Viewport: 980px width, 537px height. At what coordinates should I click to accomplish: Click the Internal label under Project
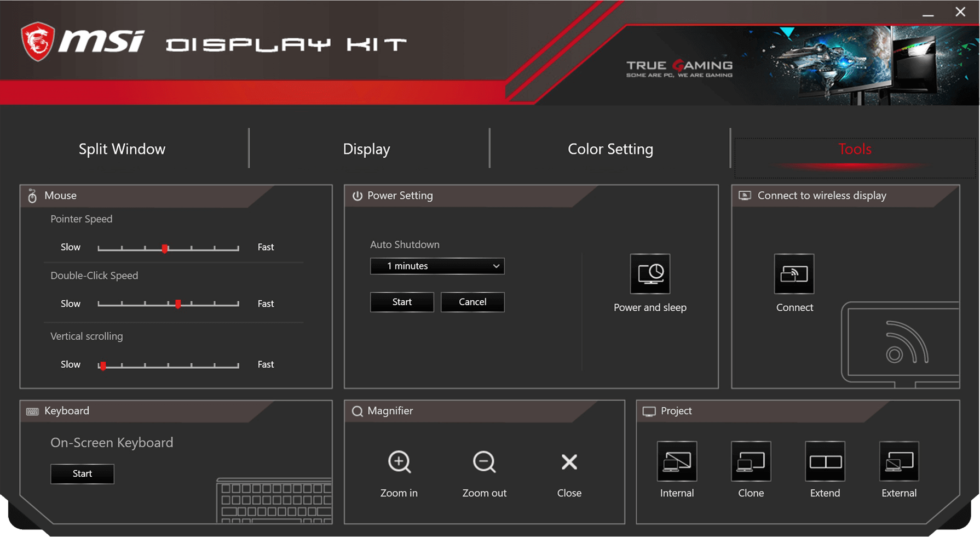tap(677, 493)
